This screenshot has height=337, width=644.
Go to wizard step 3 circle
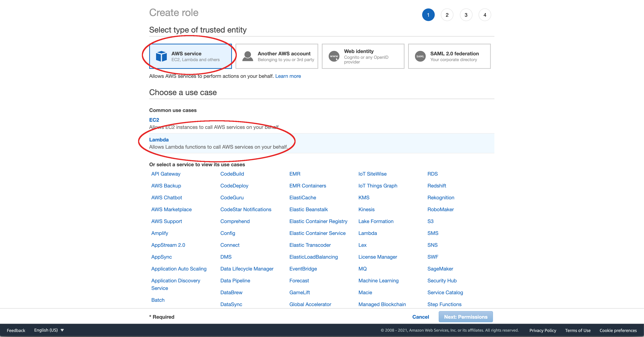coord(466,15)
